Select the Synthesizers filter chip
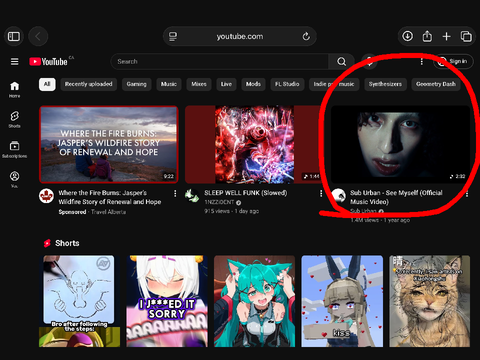This screenshot has height=360, width=480. [x=385, y=84]
